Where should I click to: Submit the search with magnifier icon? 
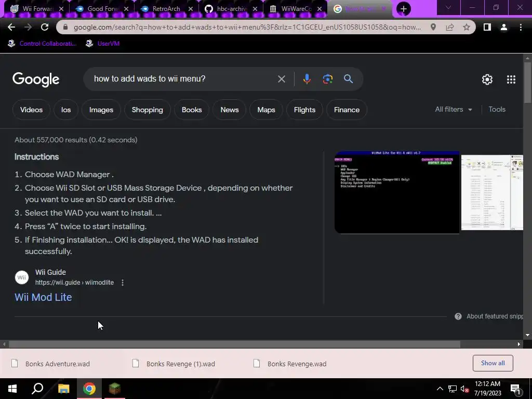click(349, 79)
